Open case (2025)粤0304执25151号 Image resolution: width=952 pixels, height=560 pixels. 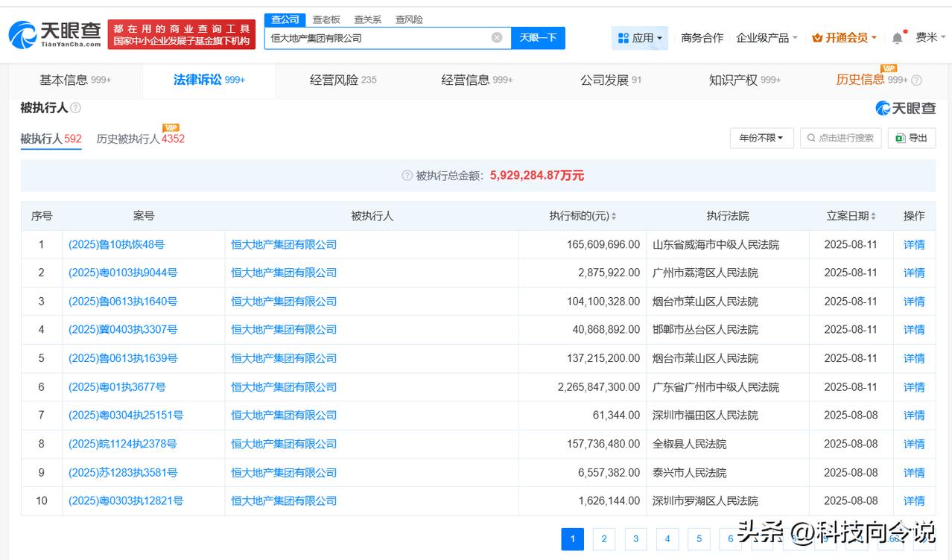click(126, 415)
